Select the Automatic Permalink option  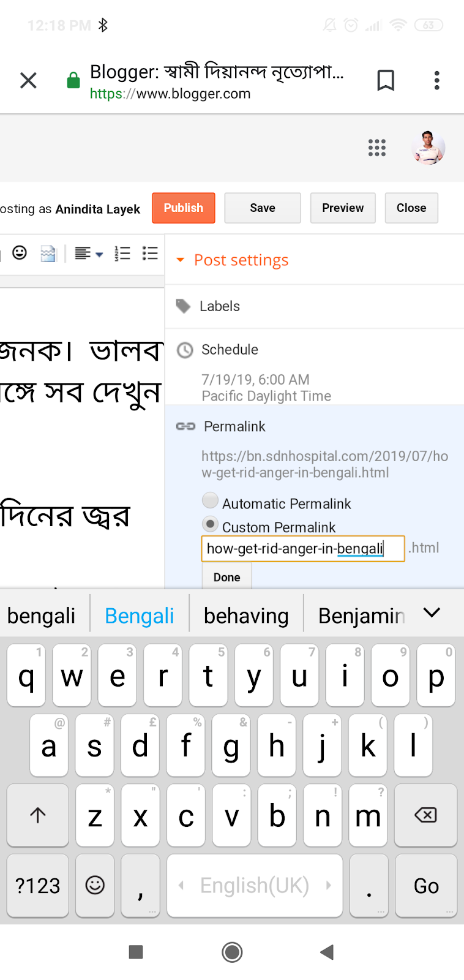(210, 501)
